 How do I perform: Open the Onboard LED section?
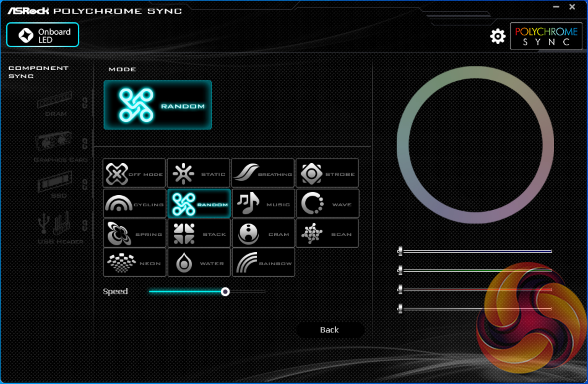tap(43, 35)
